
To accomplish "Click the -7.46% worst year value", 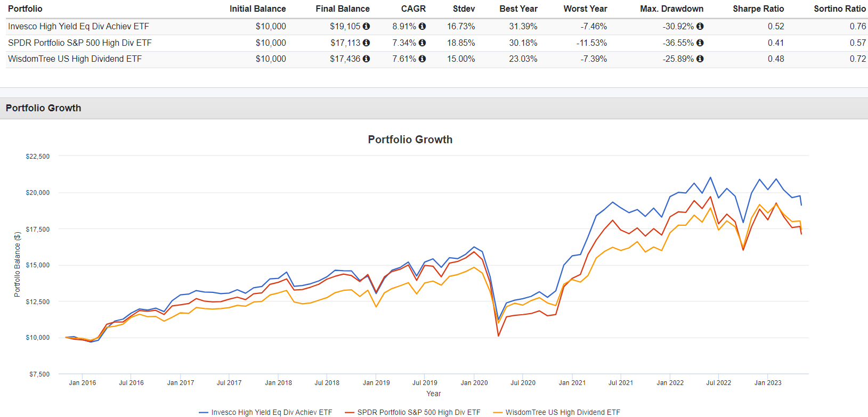I will tap(594, 26).
